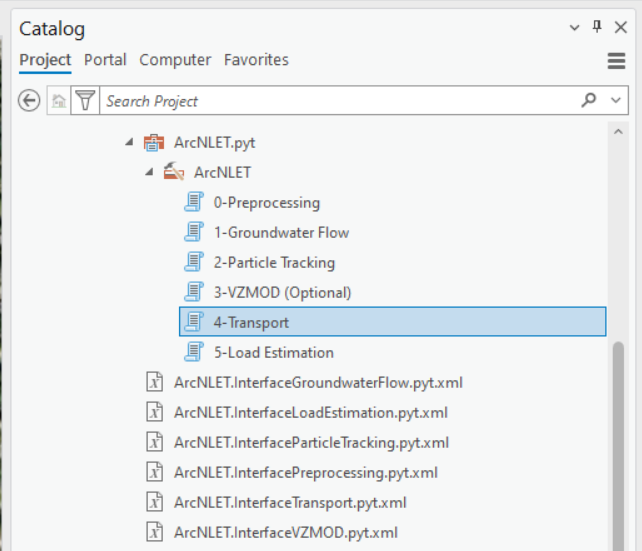Click the 4-Transport script icon
Viewport: 642px width, 551px height.
[x=194, y=321]
